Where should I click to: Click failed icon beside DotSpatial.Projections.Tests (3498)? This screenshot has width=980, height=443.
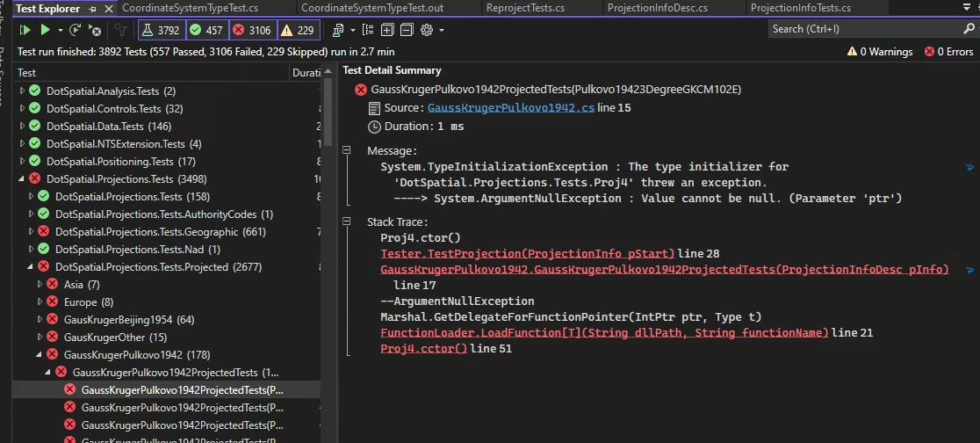(35, 179)
